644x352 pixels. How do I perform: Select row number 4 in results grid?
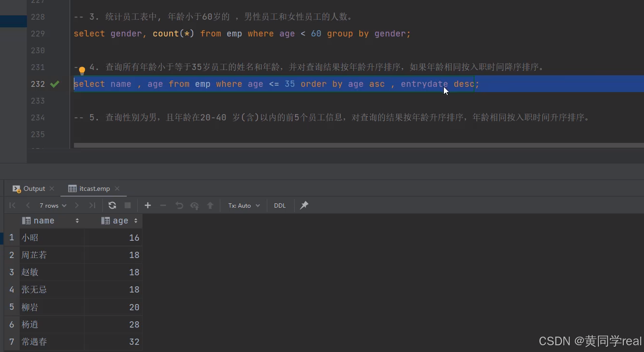(x=12, y=290)
